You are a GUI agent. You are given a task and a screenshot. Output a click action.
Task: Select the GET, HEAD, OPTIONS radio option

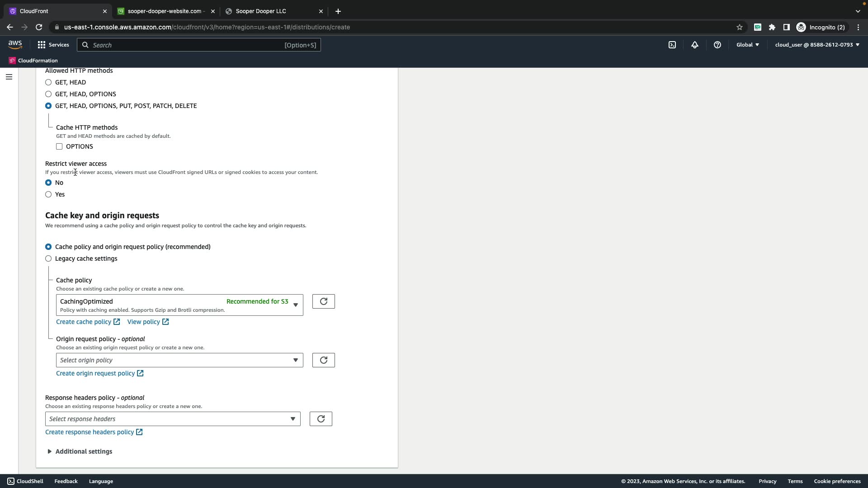click(x=48, y=94)
